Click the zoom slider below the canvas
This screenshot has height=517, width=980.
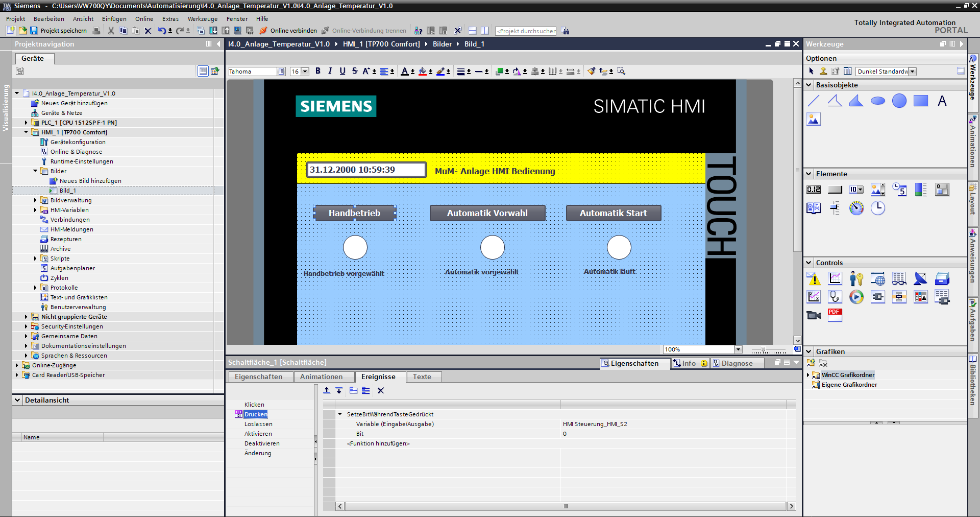click(768, 350)
